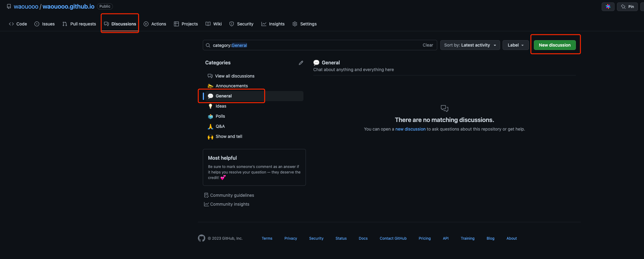Click the GitHub logo in the footer
The width and height of the screenshot is (644, 259).
pyautogui.click(x=202, y=238)
